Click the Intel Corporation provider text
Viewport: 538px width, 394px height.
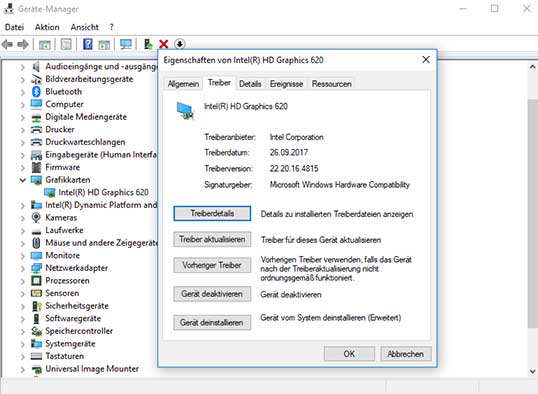[x=296, y=137]
